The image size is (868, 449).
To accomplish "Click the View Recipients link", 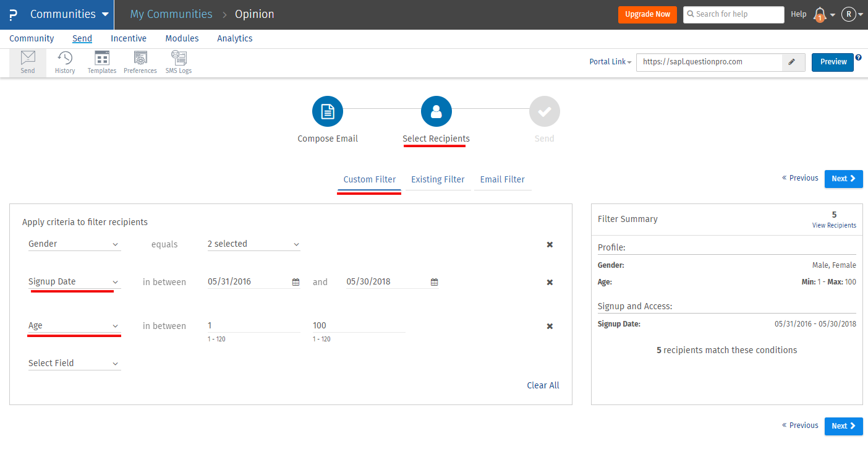I will click(x=834, y=226).
